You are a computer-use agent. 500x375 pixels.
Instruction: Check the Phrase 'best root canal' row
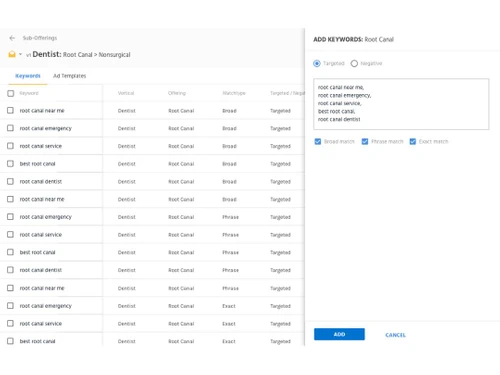(11, 252)
